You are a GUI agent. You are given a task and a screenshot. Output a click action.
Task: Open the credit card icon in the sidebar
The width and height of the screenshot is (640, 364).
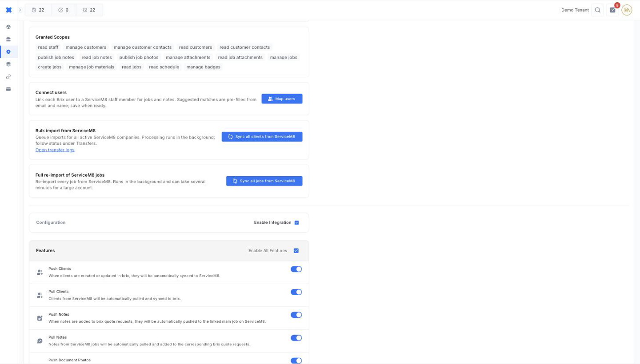(x=8, y=89)
